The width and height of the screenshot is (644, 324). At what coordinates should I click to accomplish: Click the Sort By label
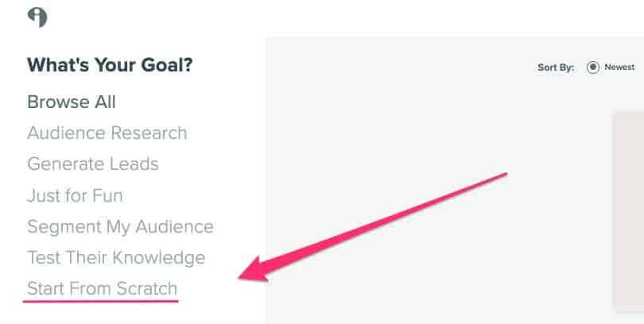556,67
